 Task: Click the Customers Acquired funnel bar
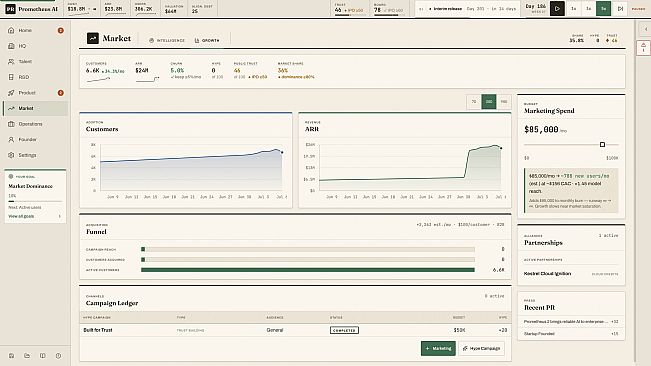pos(308,260)
